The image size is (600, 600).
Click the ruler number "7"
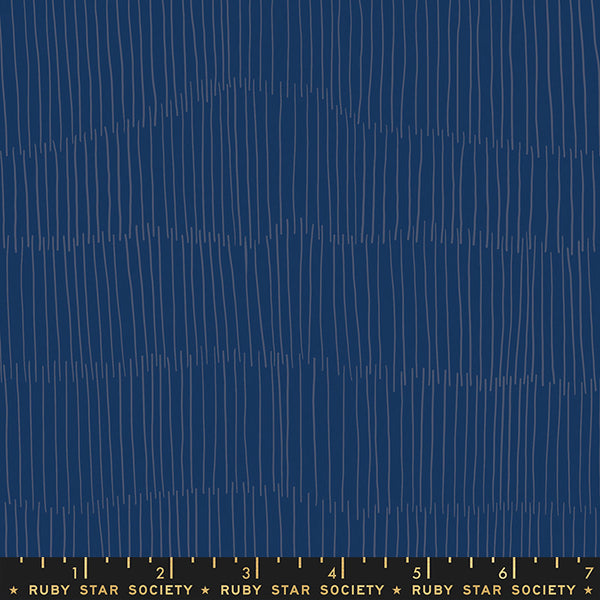pos(589,573)
